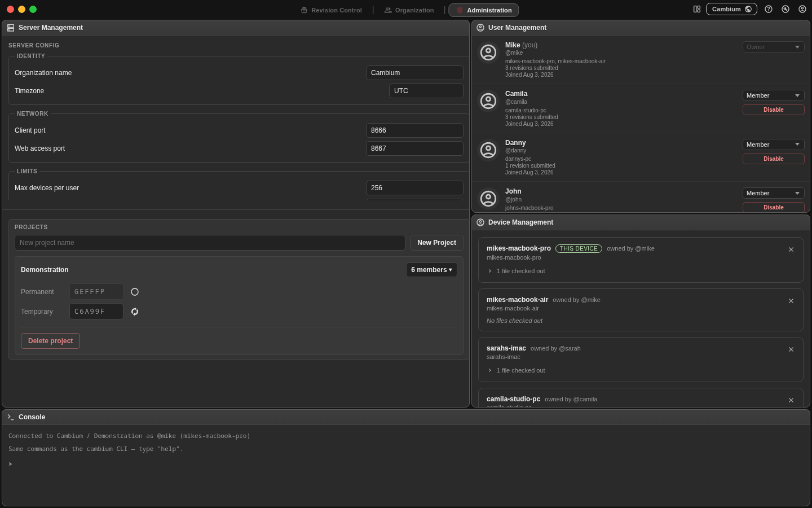Click the console command prompt line
Viewport: 812px width, 508px height.
pyautogui.click(x=406, y=464)
